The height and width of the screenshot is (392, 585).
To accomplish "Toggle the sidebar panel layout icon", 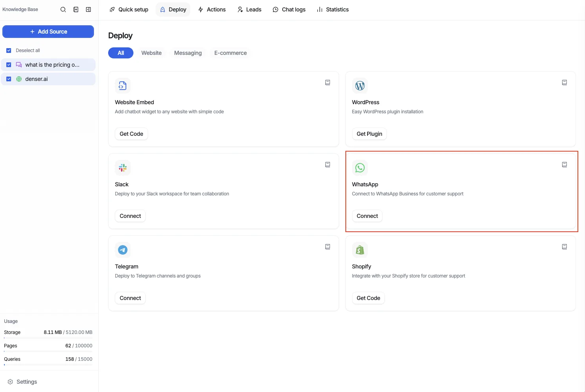I will click(x=88, y=9).
